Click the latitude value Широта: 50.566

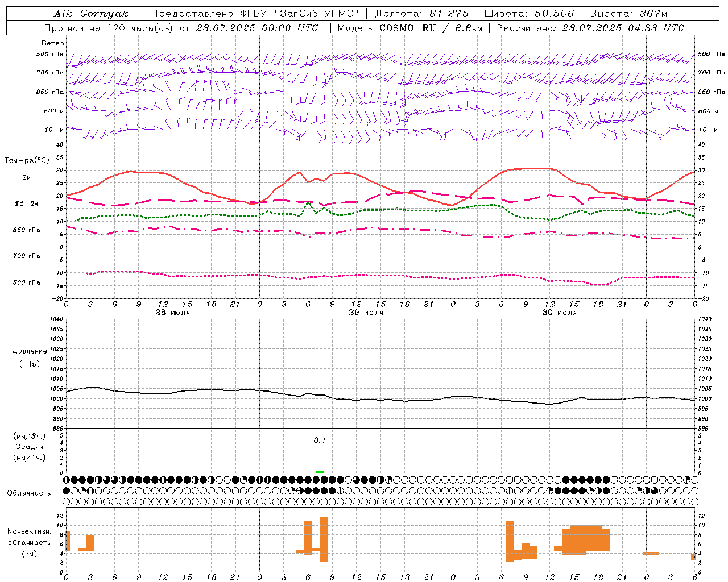point(529,14)
